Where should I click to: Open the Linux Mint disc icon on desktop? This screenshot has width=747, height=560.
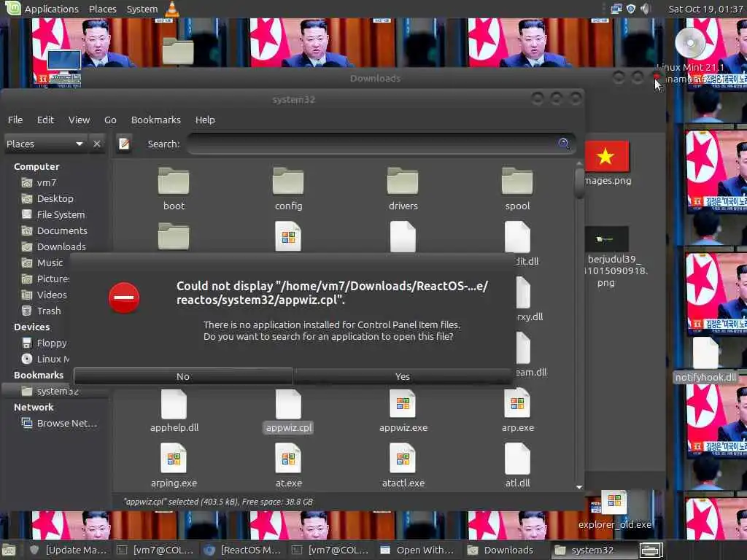click(x=690, y=43)
